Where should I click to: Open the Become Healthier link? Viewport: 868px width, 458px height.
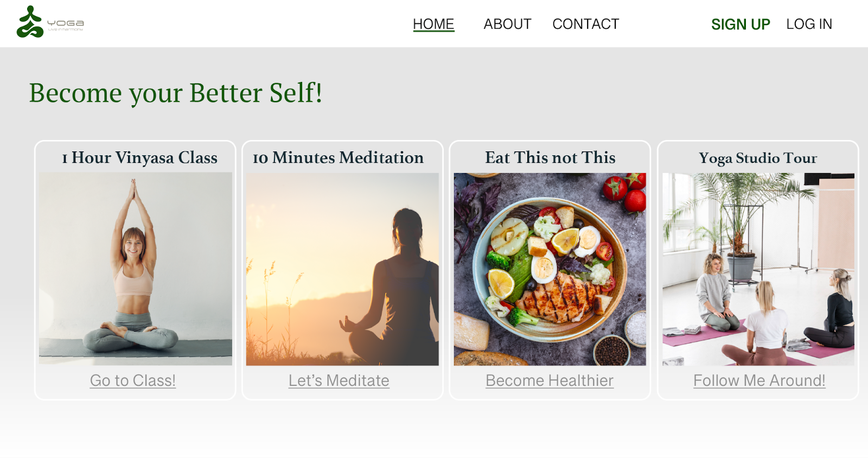tap(550, 380)
